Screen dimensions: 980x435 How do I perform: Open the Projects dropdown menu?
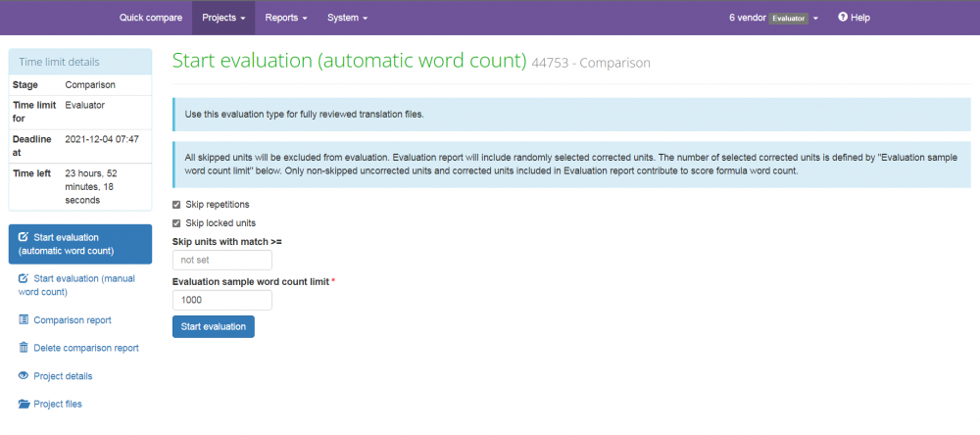coord(222,18)
